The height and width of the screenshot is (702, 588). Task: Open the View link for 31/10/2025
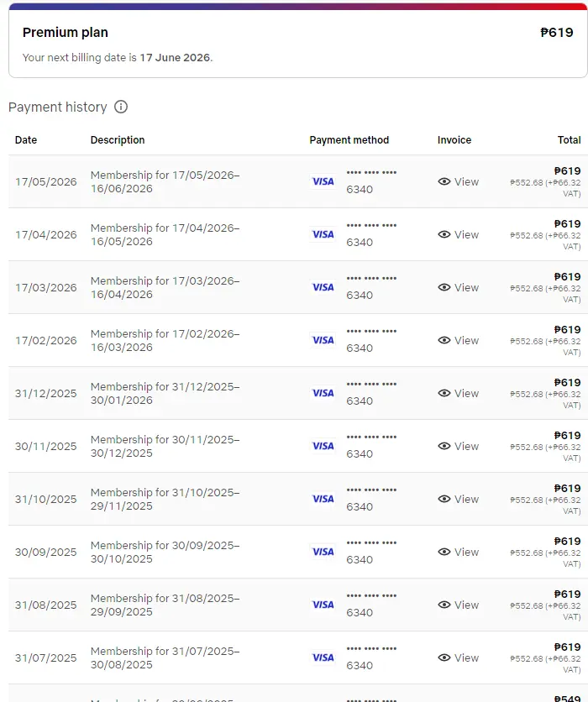[459, 499]
